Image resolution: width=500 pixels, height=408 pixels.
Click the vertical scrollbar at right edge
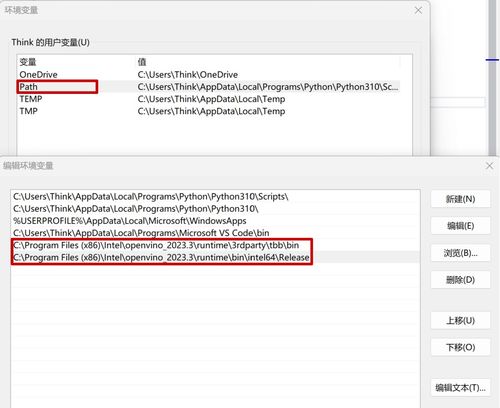pyautogui.click(x=492, y=77)
